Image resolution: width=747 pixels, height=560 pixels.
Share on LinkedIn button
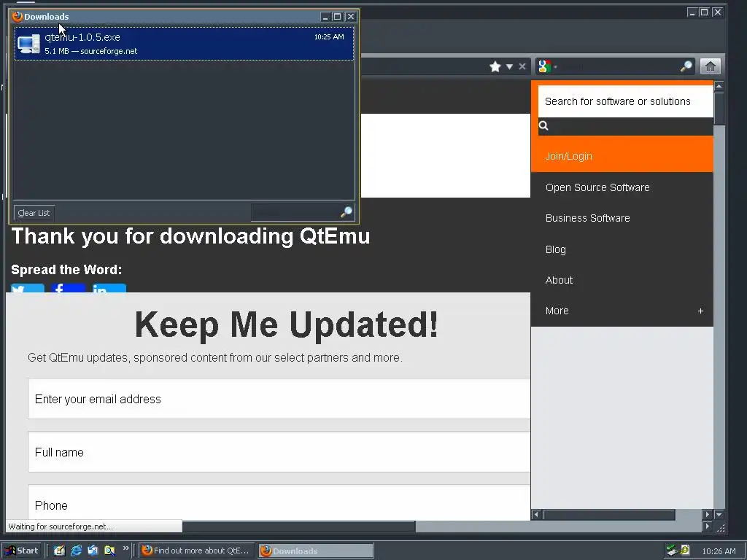pyautogui.click(x=109, y=288)
